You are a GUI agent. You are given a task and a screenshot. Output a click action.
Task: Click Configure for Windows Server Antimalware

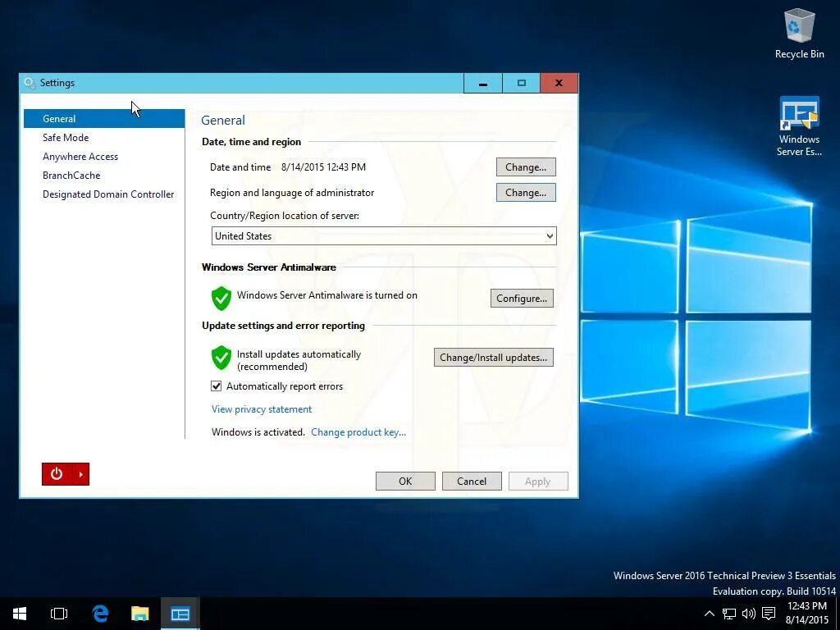point(522,299)
